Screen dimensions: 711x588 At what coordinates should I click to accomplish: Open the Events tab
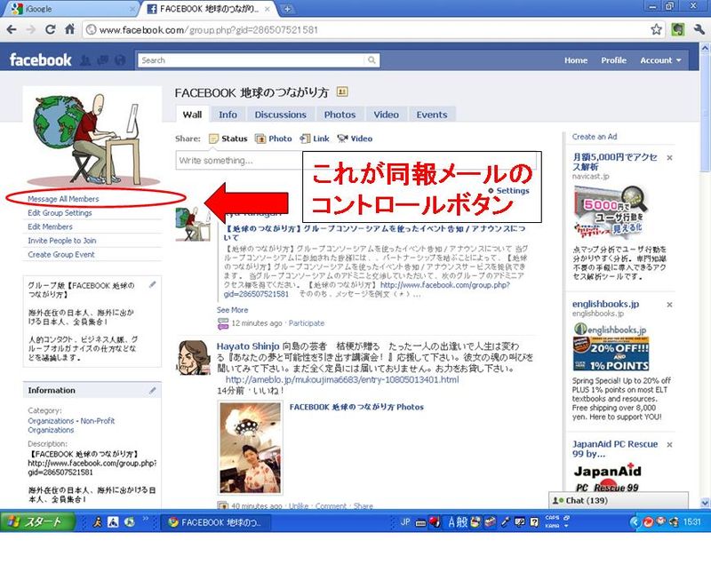[432, 115]
